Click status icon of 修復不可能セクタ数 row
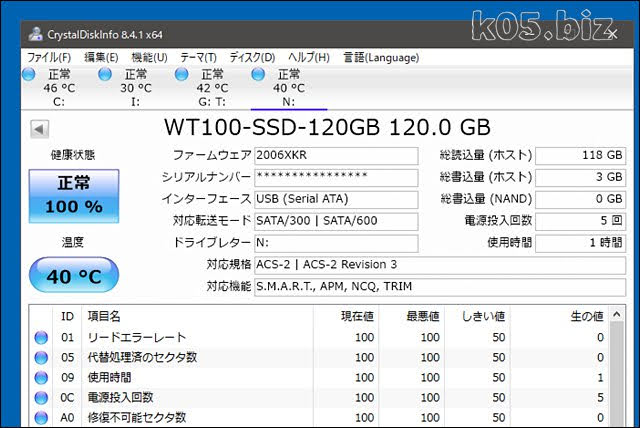 click(x=41, y=417)
